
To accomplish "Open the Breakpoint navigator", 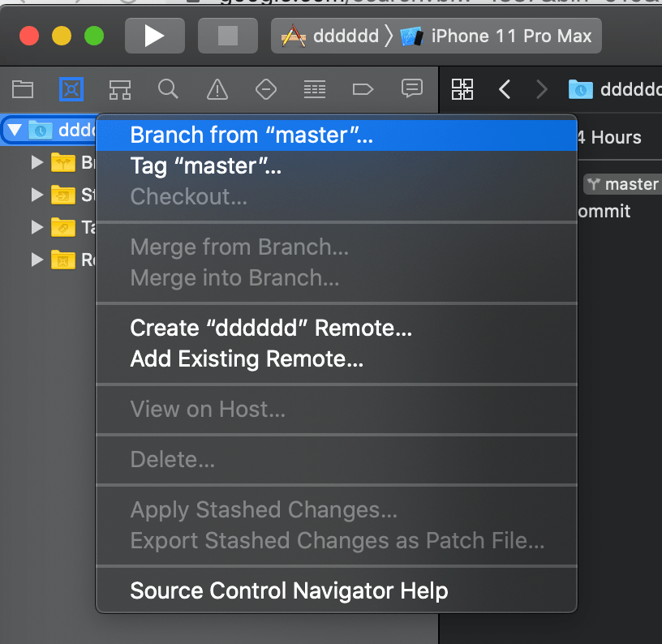I will [363, 89].
